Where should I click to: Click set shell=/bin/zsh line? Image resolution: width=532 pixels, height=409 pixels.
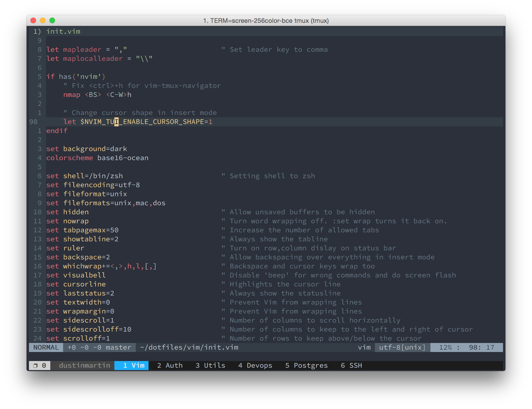(84, 176)
